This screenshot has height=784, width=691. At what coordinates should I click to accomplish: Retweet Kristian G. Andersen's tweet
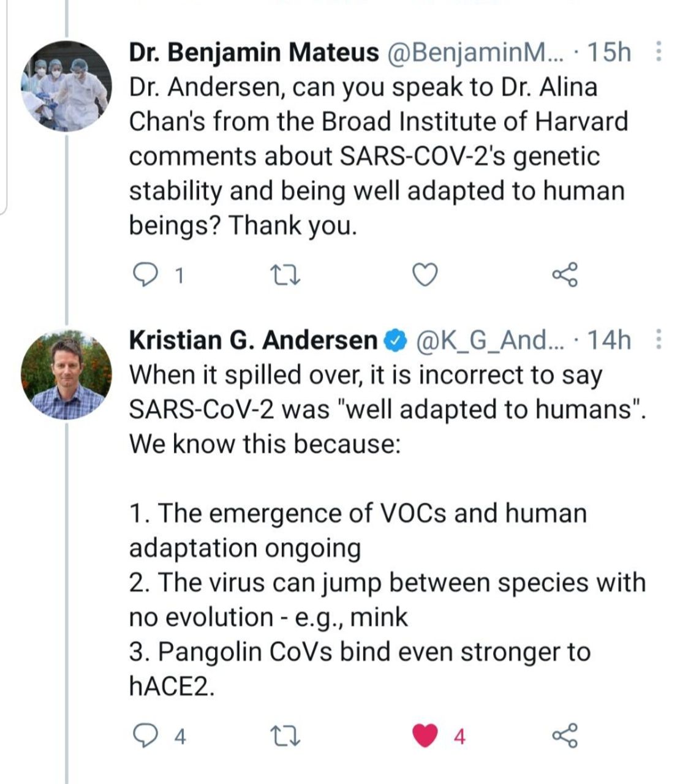point(285,735)
